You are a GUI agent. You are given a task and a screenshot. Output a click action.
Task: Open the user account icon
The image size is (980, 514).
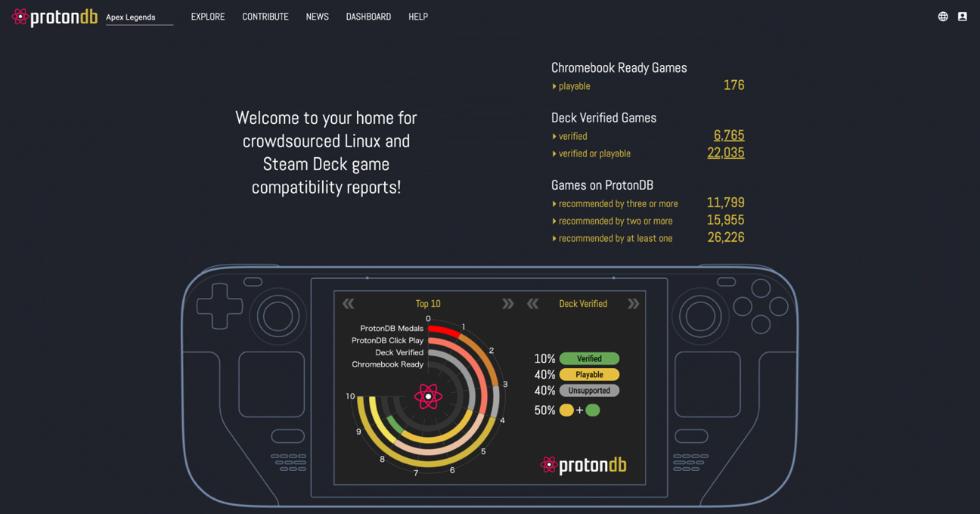(962, 16)
